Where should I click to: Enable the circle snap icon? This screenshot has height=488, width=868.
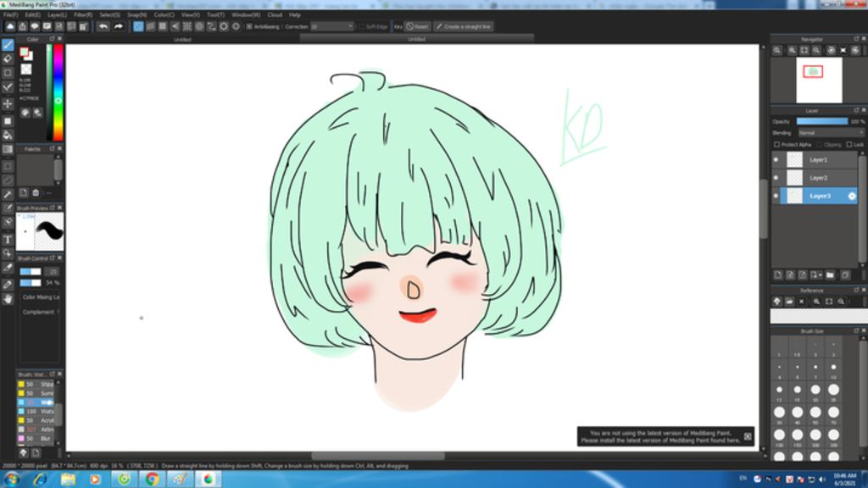199,26
